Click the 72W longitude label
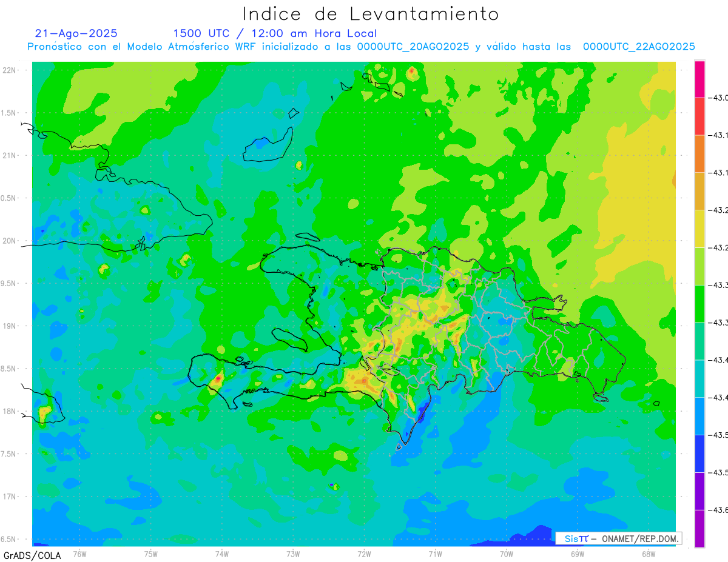Viewport: 728px width, 562px height. tap(364, 554)
